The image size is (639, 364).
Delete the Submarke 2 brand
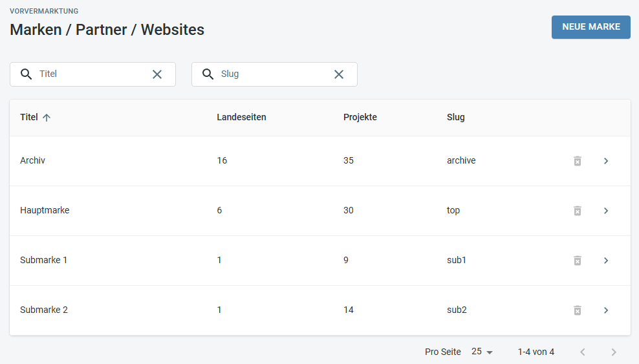(578, 310)
